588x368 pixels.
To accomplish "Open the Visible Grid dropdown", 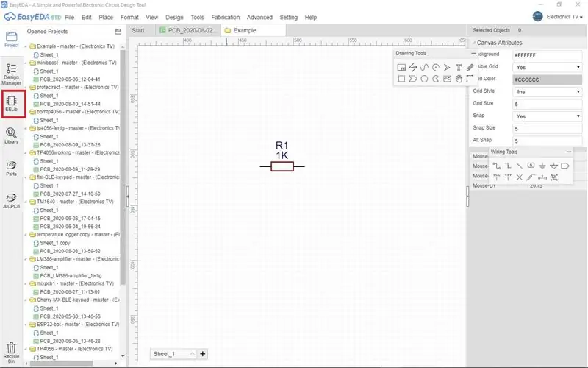I will click(x=547, y=67).
